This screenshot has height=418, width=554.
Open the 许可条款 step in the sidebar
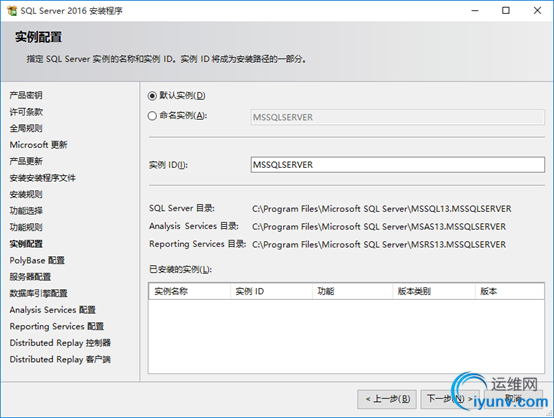coord(26,112)
